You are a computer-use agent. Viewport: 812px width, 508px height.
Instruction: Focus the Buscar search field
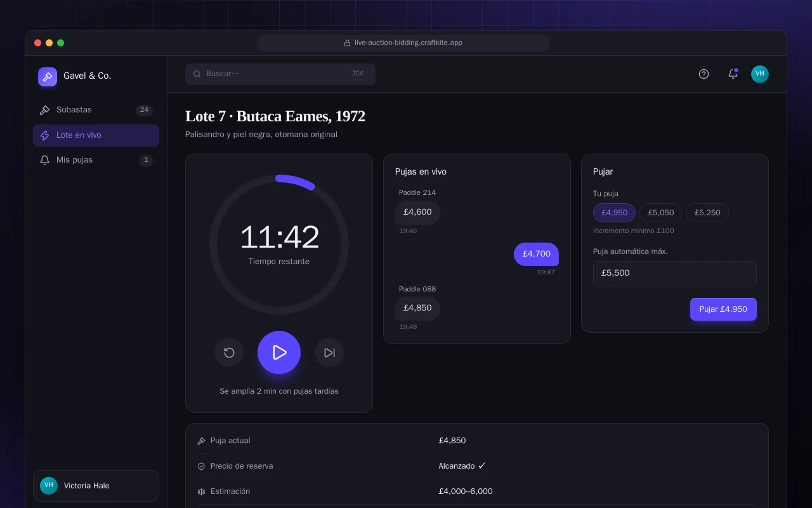pyautogui.click(x=280, y=74)
